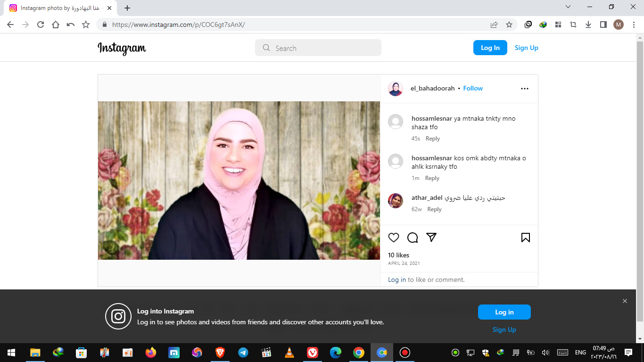Image resolution: width=644 pixels, height=362 pixels.
Task: Click the comment bubble icon
Action: (x=413, y=238)
